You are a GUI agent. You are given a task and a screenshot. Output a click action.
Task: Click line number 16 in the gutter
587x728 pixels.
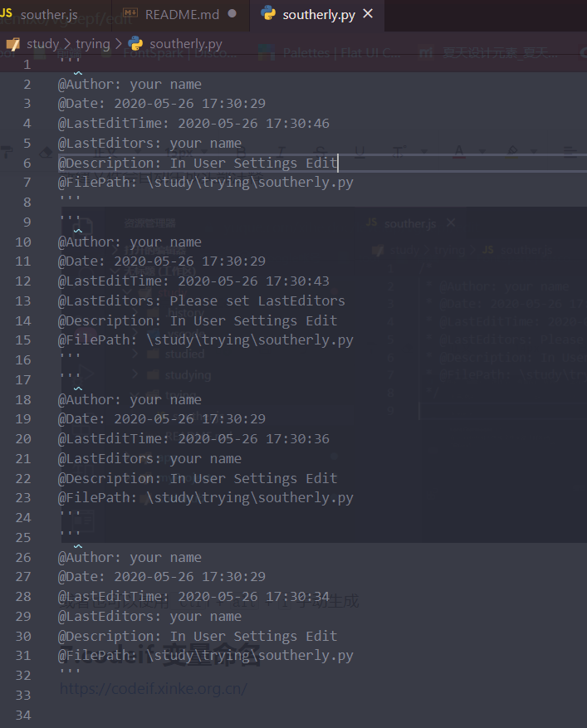point(23,360)
